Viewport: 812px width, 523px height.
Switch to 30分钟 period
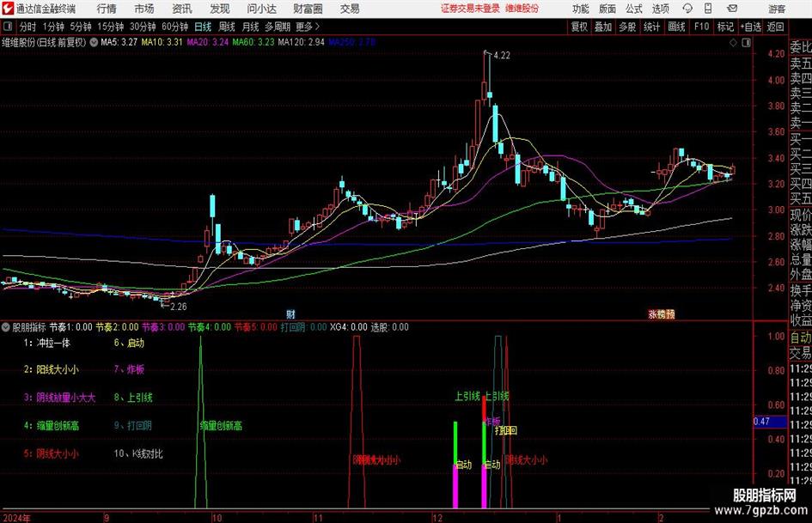[x=143, y=27]
